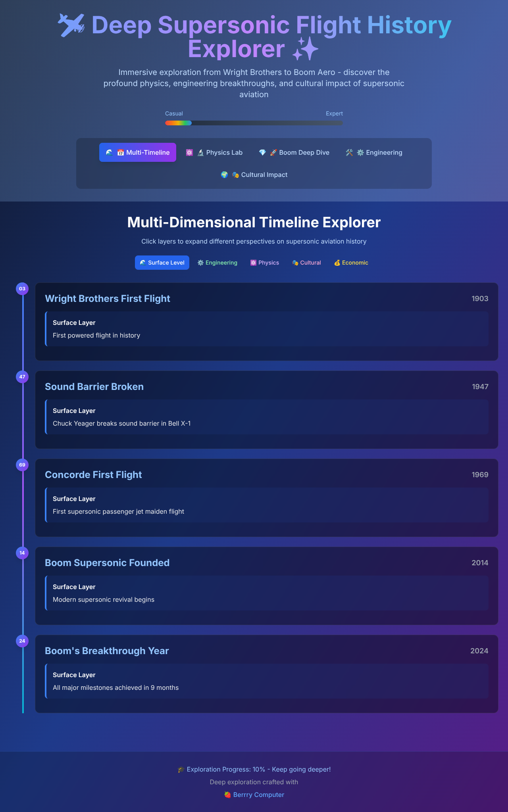Click the 1947 year label
This screenshot has width=508, height=812.
click(x=480, y=386)
